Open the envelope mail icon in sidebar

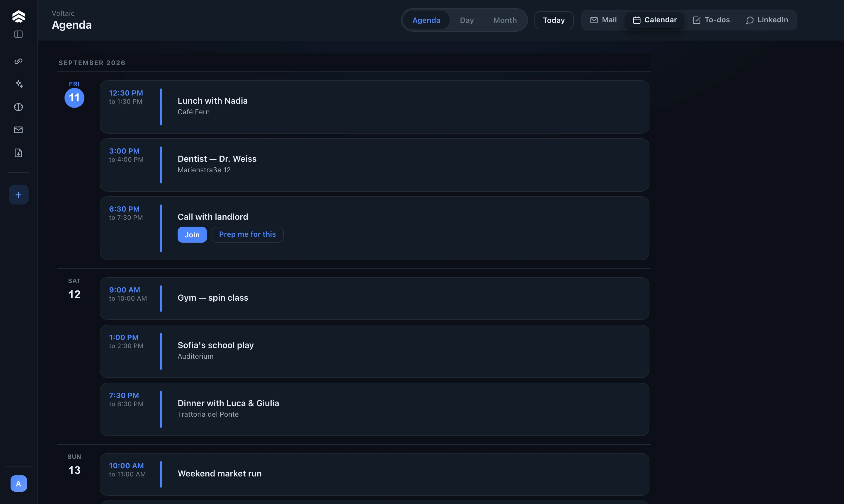click(x=18, y=130)
